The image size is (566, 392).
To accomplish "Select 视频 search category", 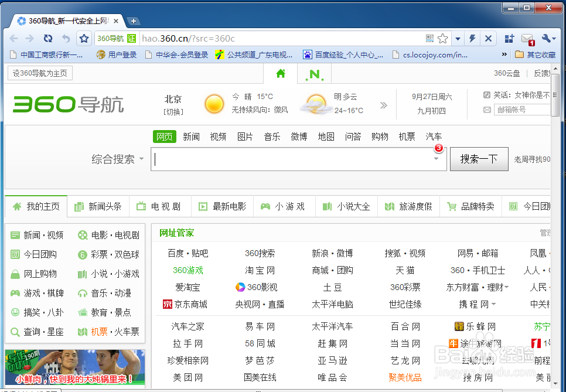I will click(218, 137).
